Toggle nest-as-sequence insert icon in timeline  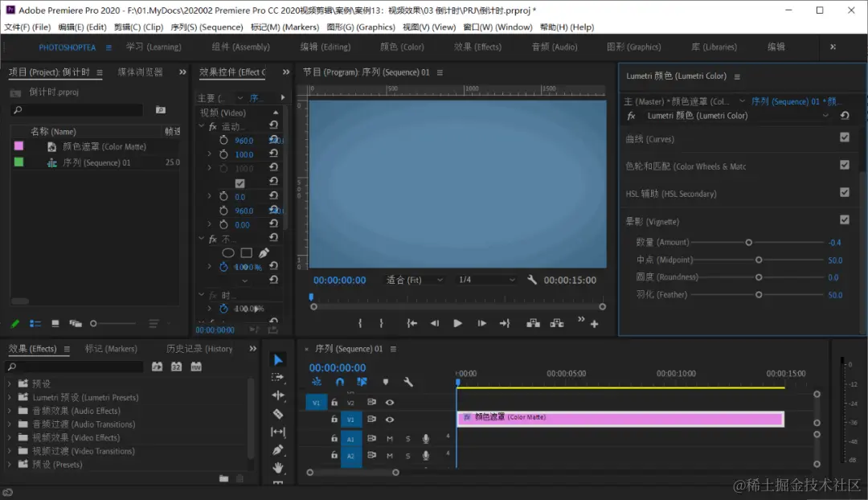317,382
